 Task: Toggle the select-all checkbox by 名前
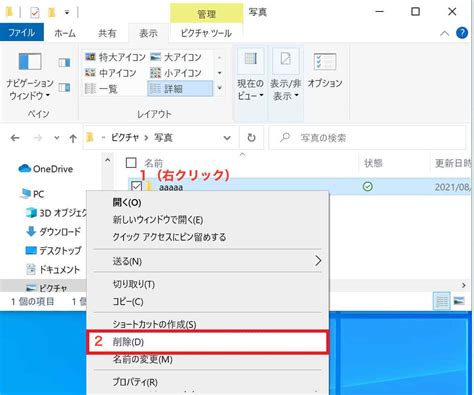pos(131,163)
